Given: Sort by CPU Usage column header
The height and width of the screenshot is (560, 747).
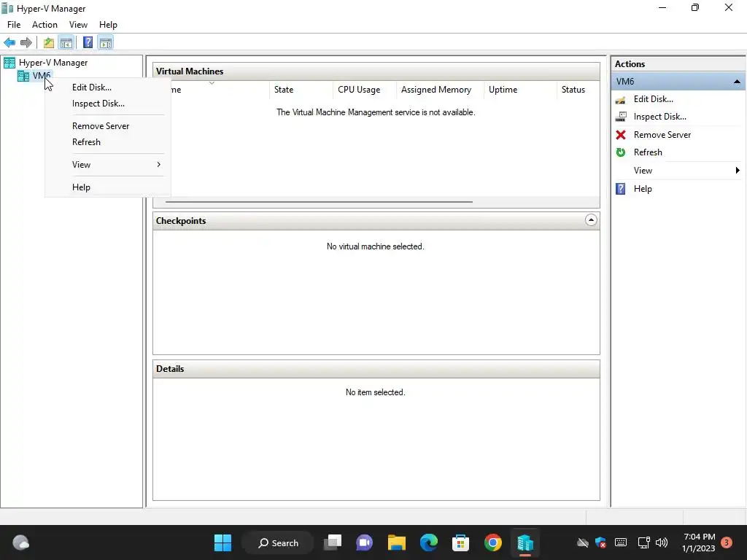Looking at the screenshot, I should (365, 90).
